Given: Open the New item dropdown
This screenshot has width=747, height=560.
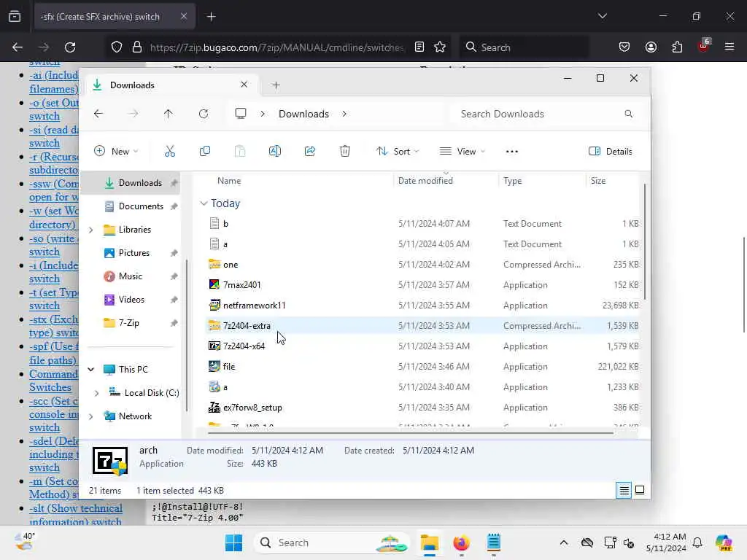Looking at the screenshot, I should click(x=116, y=152).
